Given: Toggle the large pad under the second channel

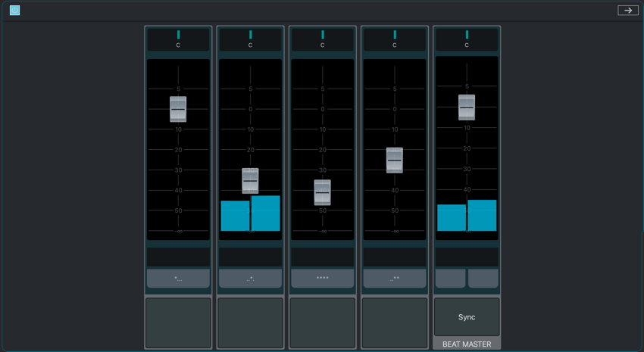Looking at the screenshot, I should click(250, 323).
